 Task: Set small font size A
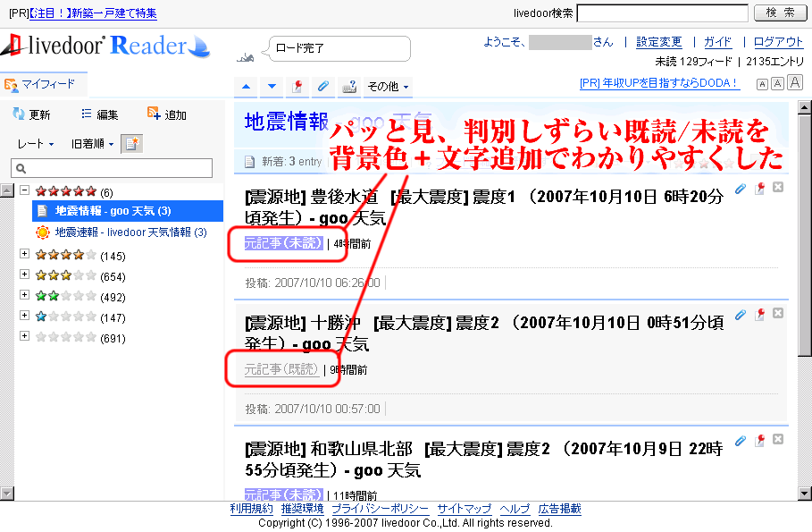pyautogui.click(x=762, y=85)
